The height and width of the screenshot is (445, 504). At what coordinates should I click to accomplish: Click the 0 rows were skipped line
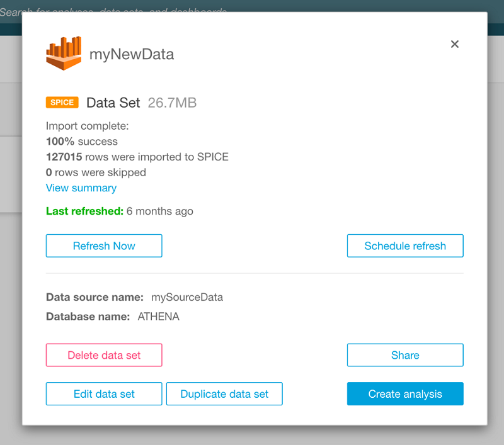pos(96,172)
